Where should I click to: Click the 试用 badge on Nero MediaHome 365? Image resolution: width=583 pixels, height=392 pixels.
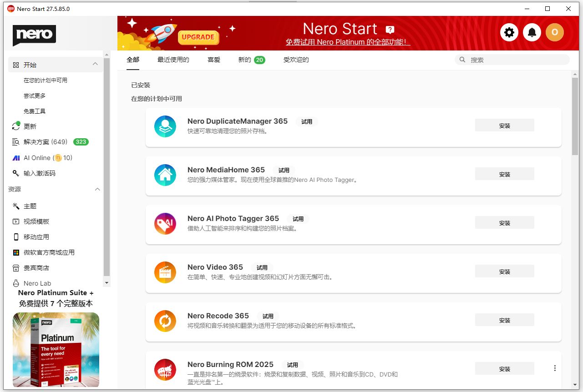coord(284,170)
